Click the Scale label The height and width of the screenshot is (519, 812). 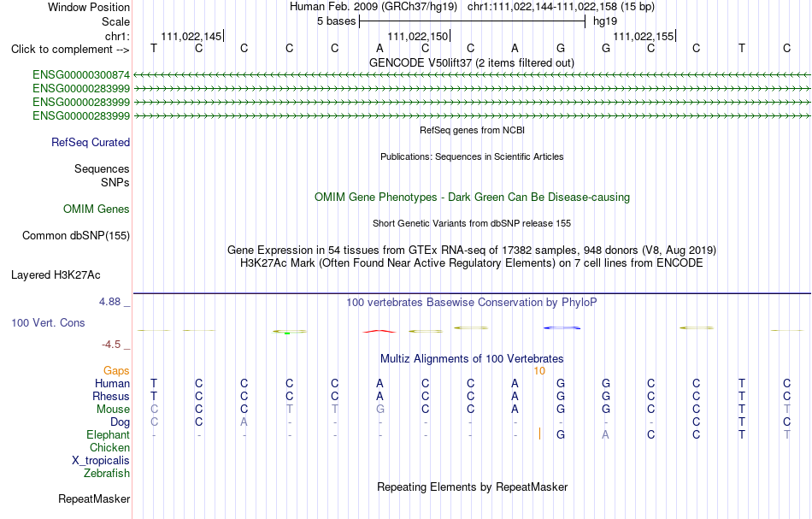pyautogui.click(x=115, y=21)
